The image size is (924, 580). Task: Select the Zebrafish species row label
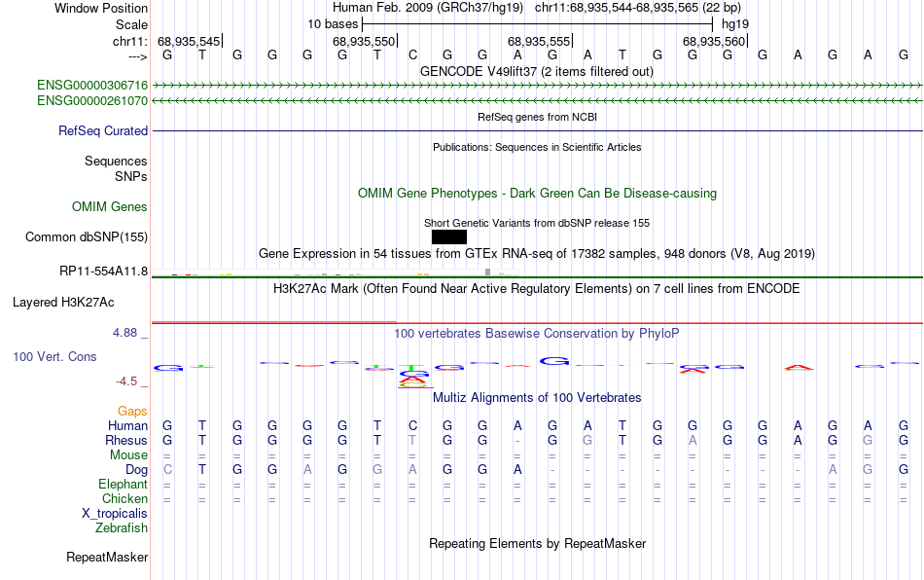(x=122, y=528)
